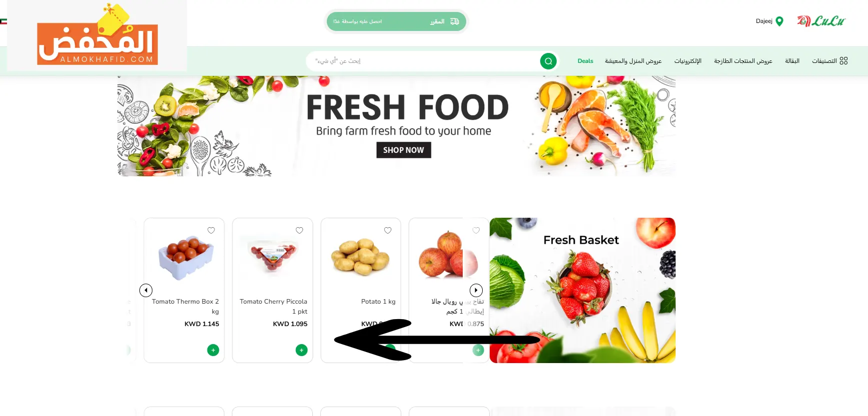Image resolution: width=868 pixels, height=416 pixels.
Task: Show next products with right carousel arrow
Action: pyautogui.click(x=476, y=290)
